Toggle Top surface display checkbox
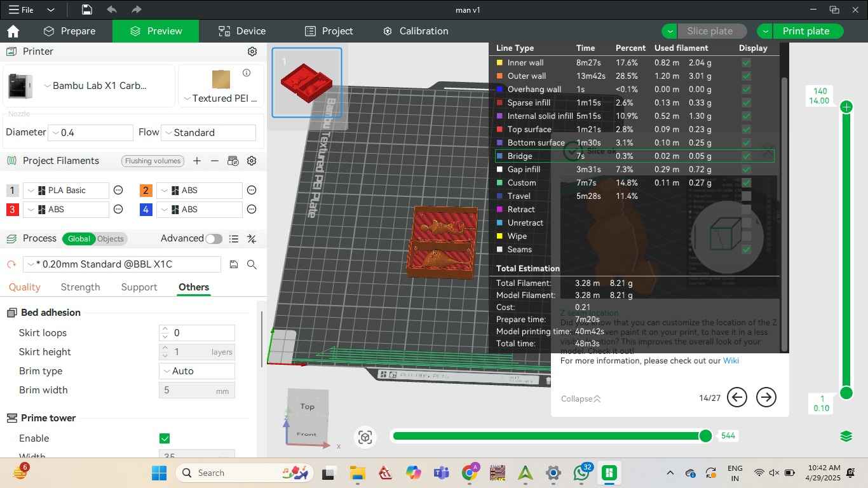 (x=747, y=130)
